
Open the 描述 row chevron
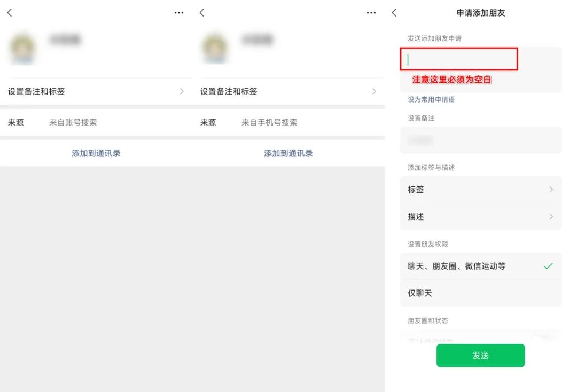coord(551,217)
